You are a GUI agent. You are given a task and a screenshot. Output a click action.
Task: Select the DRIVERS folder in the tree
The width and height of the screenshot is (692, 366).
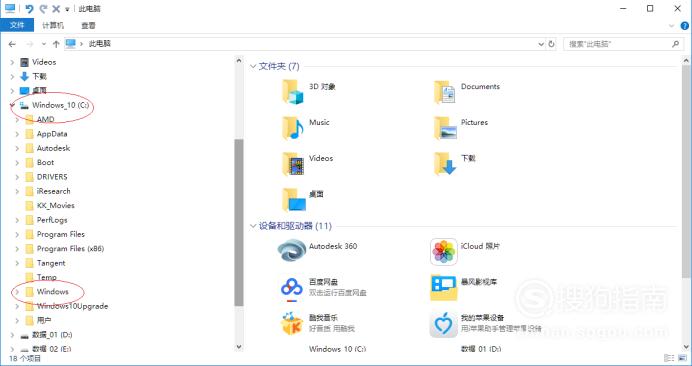coord(52,177)
